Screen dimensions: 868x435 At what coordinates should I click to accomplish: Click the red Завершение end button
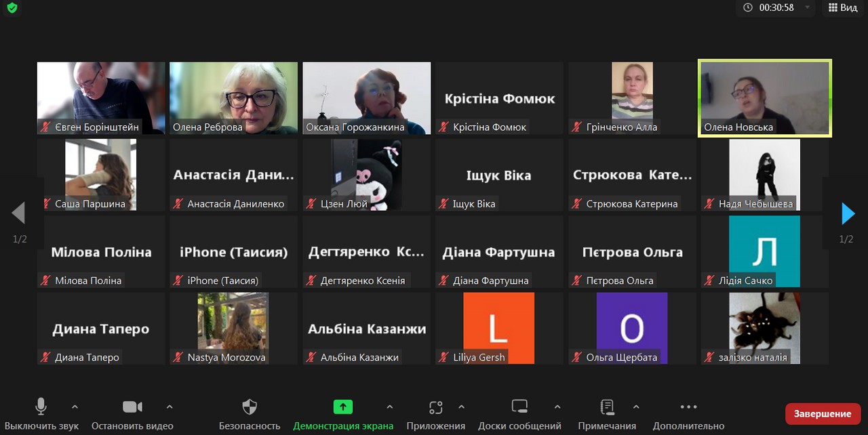pyautogui.click(x=822, y=413)
